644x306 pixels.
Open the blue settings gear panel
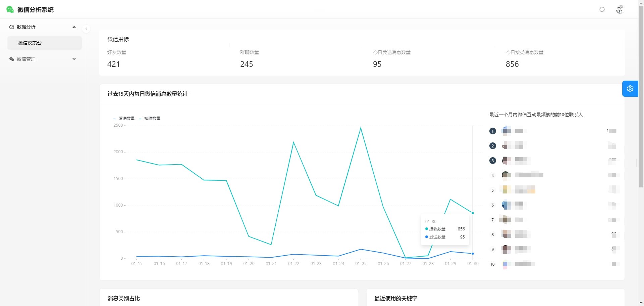(630, 89)
